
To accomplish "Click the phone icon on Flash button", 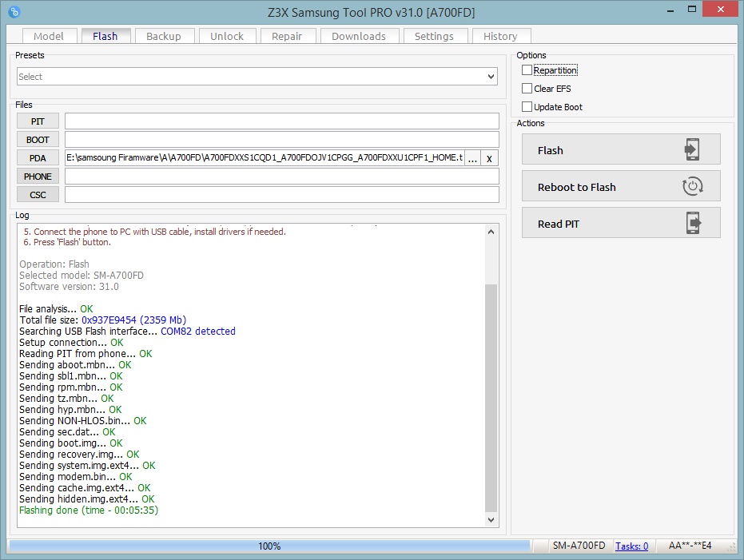I will [692, 150].
